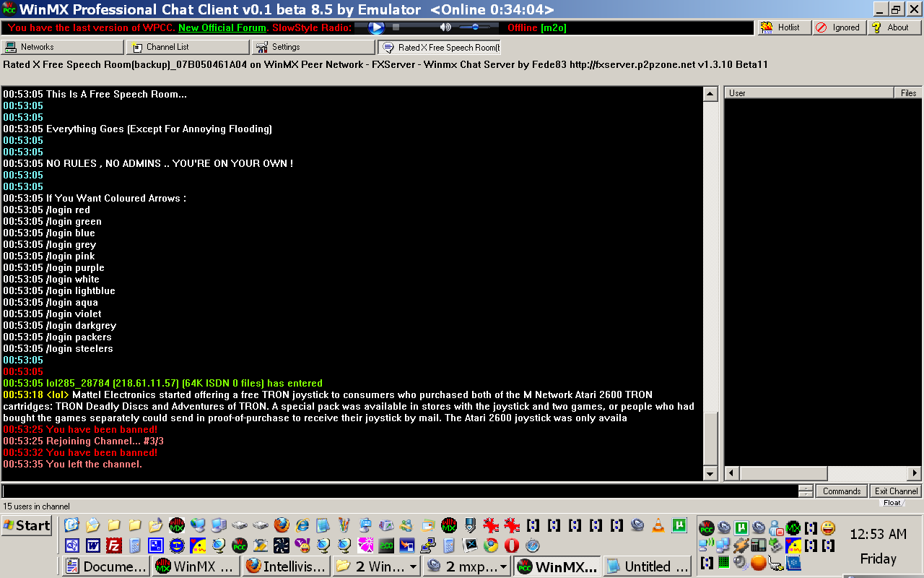Expand the 2 Win... taskbar group
Viewport: 924px width, 578px height.
point(377,566)
